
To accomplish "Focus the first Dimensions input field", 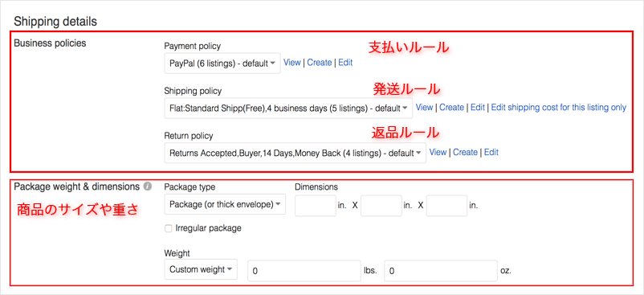I will pos(316,206).
